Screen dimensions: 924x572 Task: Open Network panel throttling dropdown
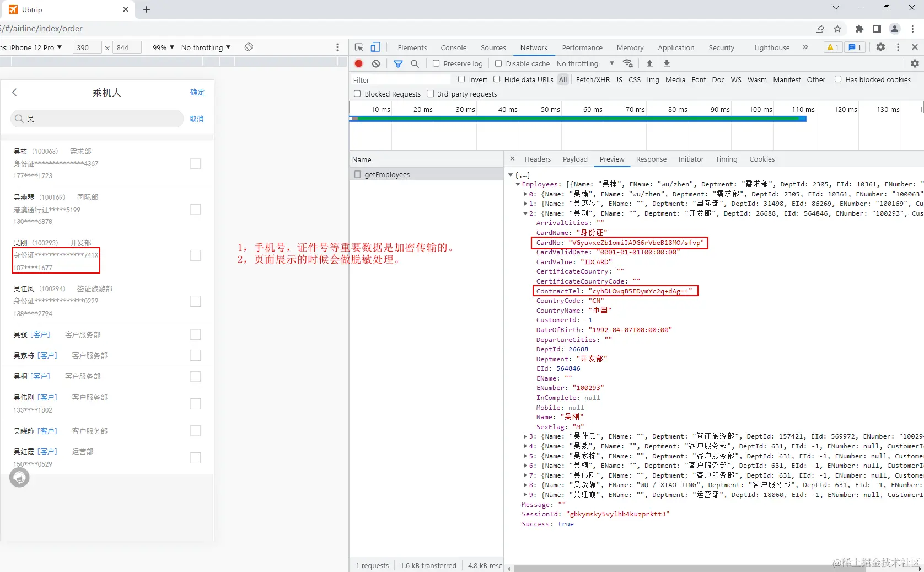point(585,63)
